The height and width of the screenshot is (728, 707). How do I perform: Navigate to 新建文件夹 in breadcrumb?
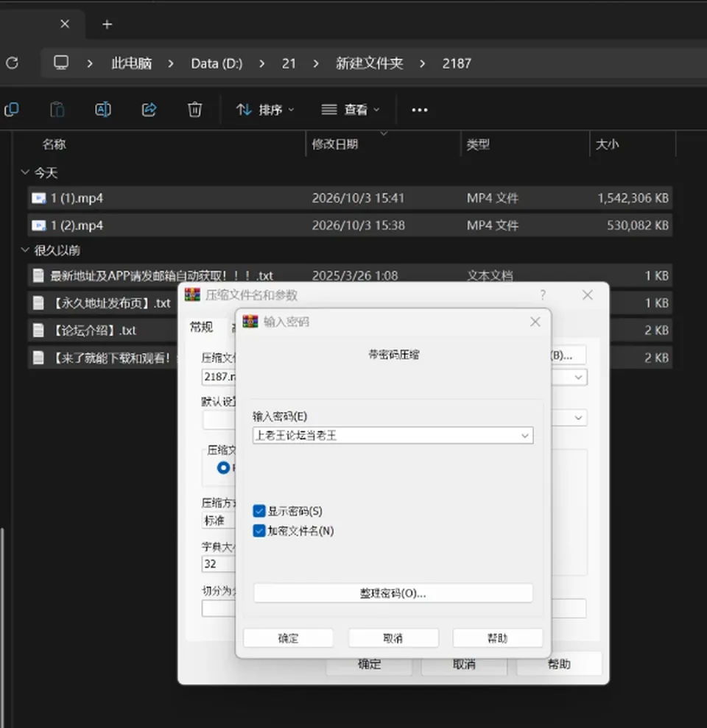(369, 63)
